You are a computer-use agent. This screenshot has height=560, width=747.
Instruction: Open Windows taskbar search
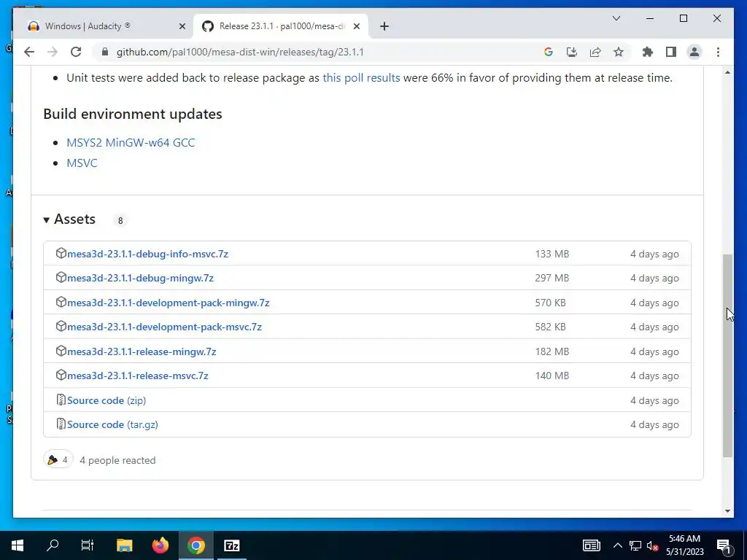53,545
